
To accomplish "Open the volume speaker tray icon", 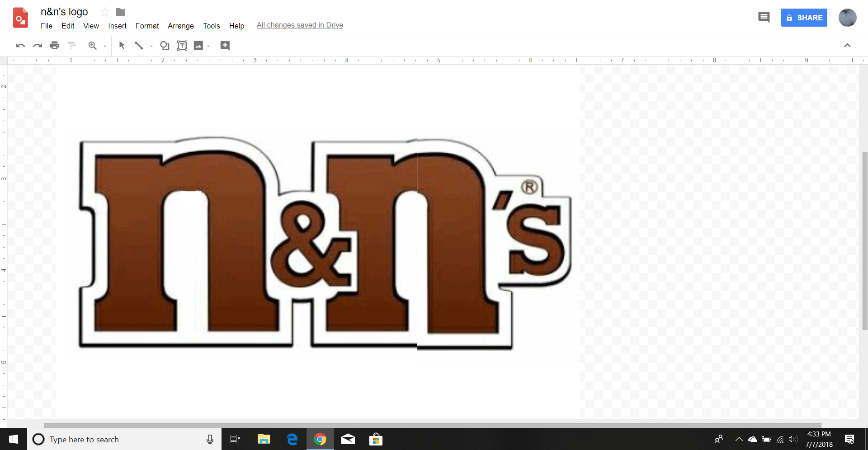I will [x=793, y=439].
